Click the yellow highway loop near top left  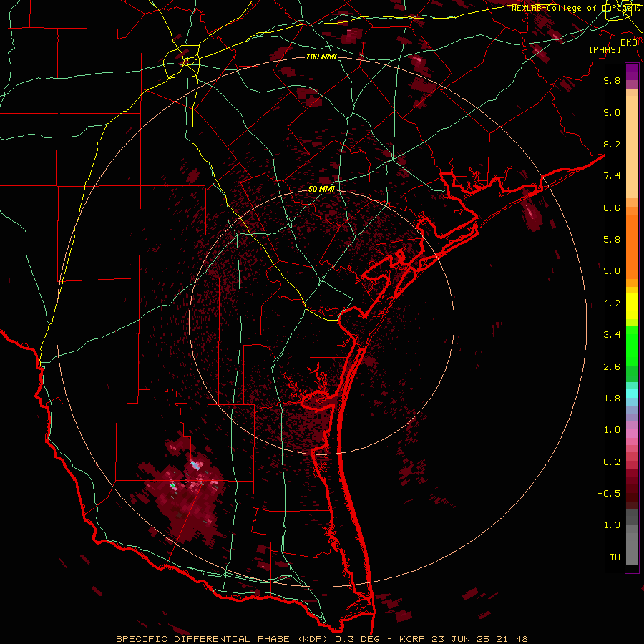click(x=181, y=62)
